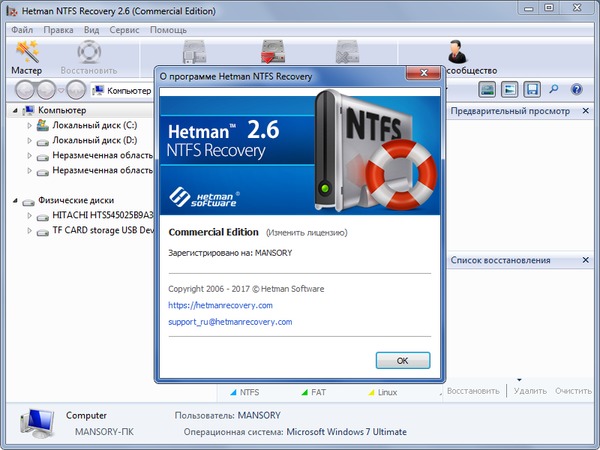The width and height of the screenshot is (600, 450).
Task: Open https://hetmanrecovery.com link
Action: tap(220, 305)
